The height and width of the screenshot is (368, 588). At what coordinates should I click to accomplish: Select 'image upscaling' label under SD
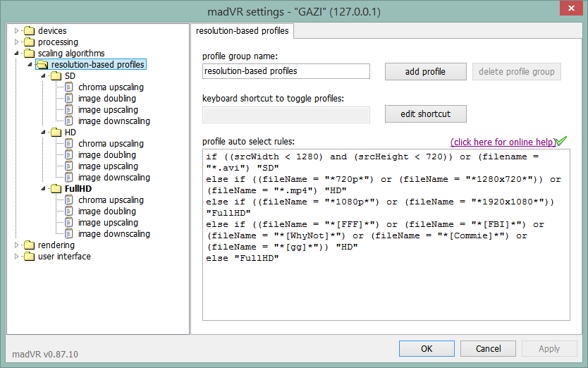click(x=108, y=110)
